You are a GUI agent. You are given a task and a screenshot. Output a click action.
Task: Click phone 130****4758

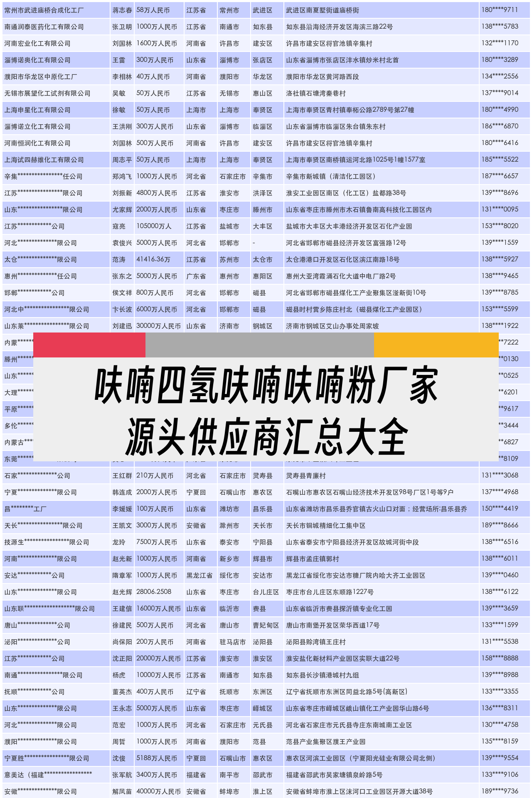[500, 724]
